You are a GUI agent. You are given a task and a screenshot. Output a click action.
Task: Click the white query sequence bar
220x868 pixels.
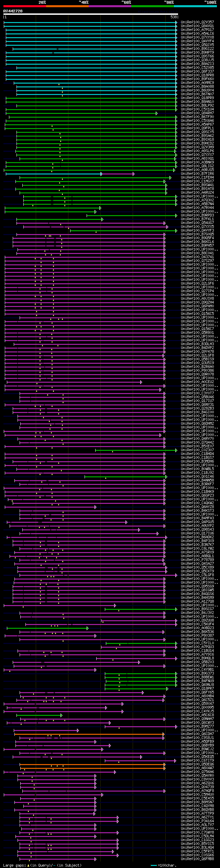tap(91, 14)
